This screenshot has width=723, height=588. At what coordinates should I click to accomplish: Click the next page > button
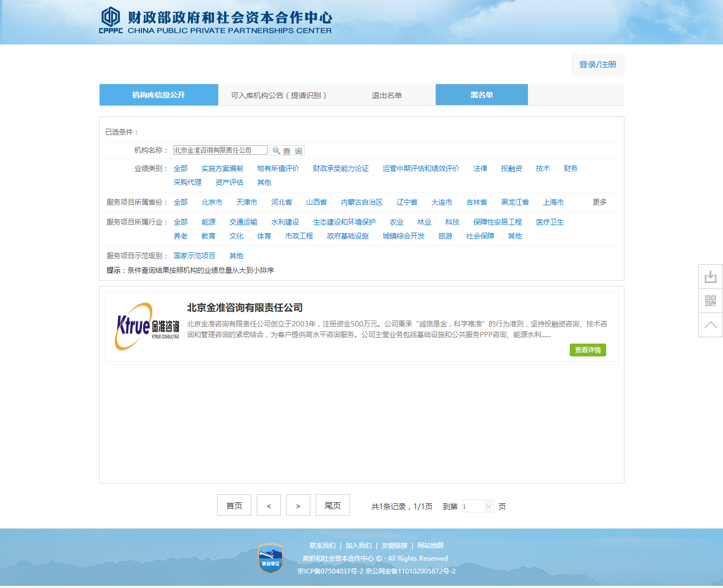(298, 505)
